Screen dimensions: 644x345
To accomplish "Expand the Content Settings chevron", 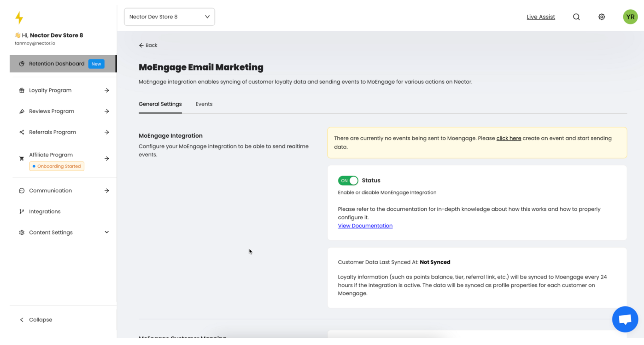I will 107,232.
